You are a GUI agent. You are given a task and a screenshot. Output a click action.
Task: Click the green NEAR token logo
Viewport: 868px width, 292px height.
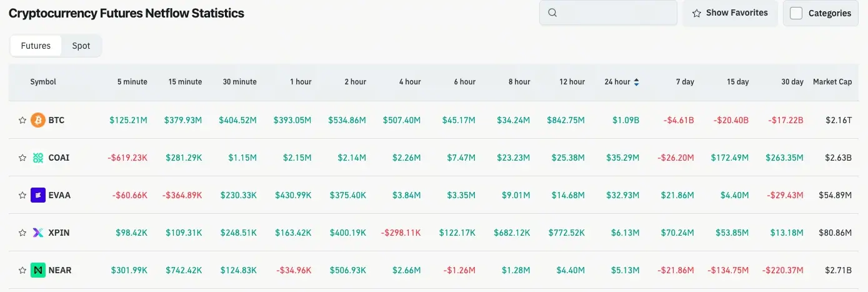coord(38,270)
